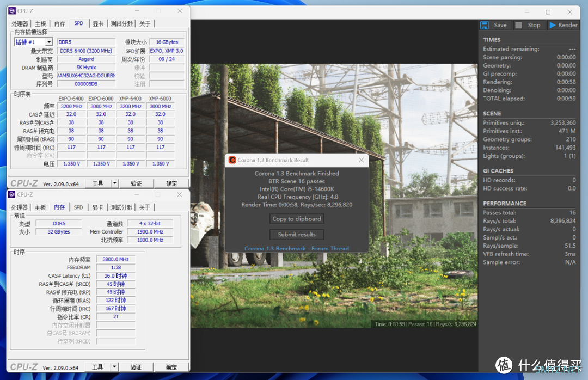The height and width of the screenshot is (380, 588).
Task: Switch to 处理器 tab in bottom CPU-Z window
Action: 20,207
